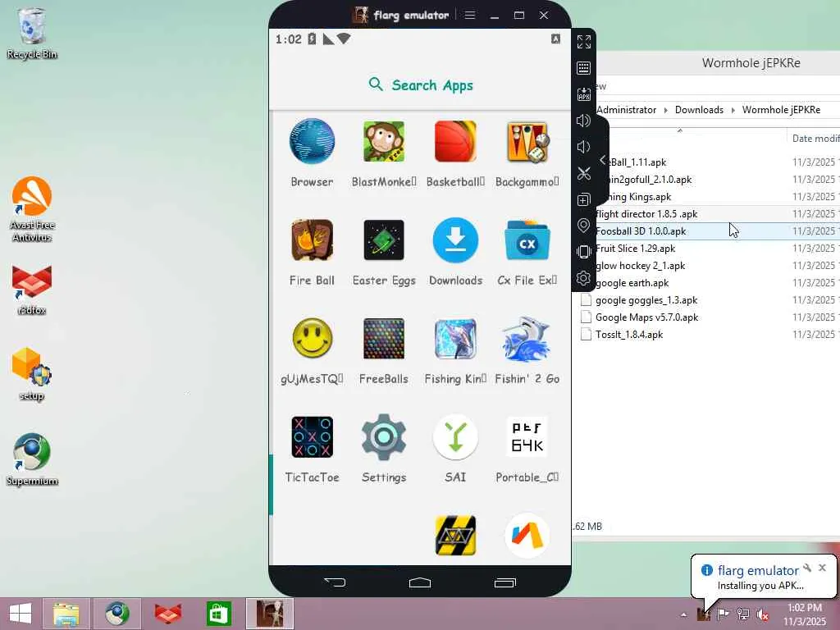Launch the Fishing Kings app
840x630 pixels.
(x=455, y=339)
